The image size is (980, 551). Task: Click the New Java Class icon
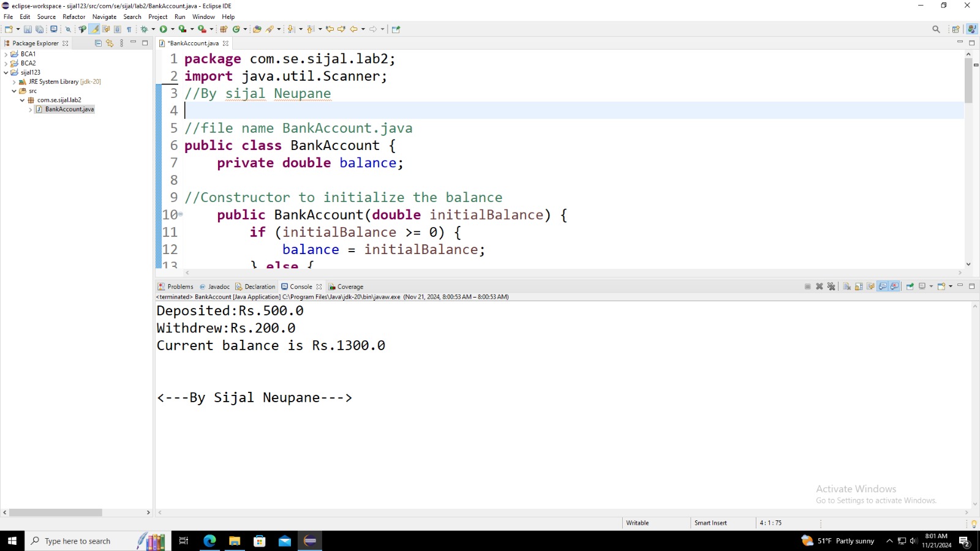236,29
